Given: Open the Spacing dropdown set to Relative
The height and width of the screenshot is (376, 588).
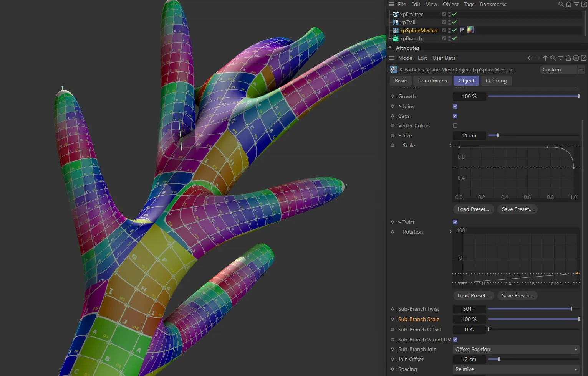Looking at the screenshot, I should pos(516,369).
